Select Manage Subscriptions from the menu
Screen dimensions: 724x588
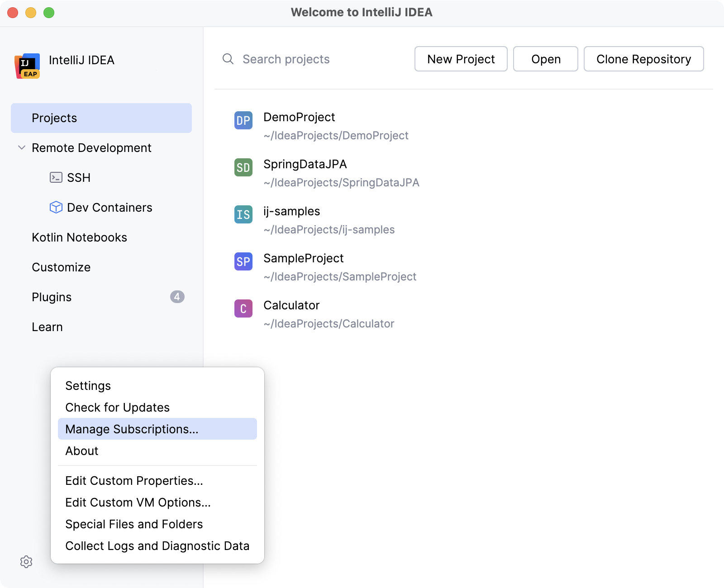tap(133, 429)
